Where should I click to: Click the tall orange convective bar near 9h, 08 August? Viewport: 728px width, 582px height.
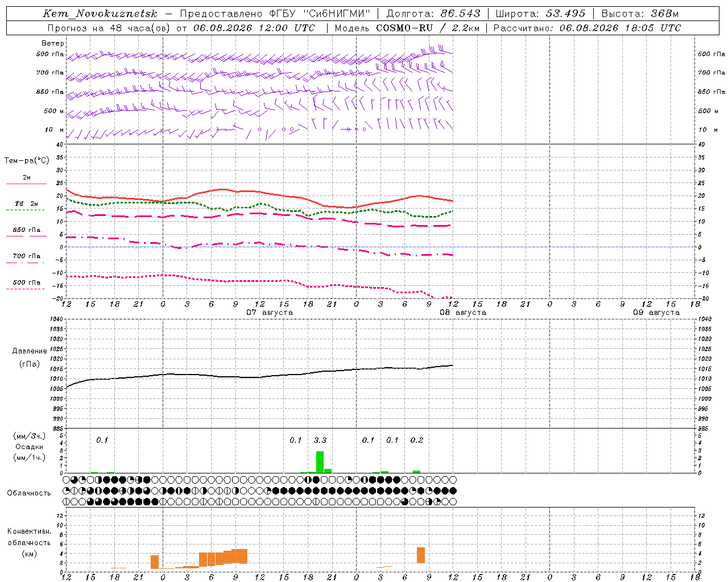point(421,555)
